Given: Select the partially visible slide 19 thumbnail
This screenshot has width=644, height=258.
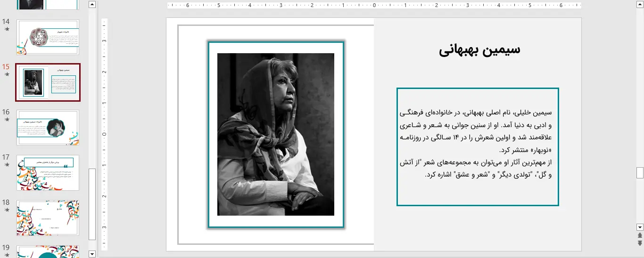Looking at the screenshot, I should click(x=48, y=251).
